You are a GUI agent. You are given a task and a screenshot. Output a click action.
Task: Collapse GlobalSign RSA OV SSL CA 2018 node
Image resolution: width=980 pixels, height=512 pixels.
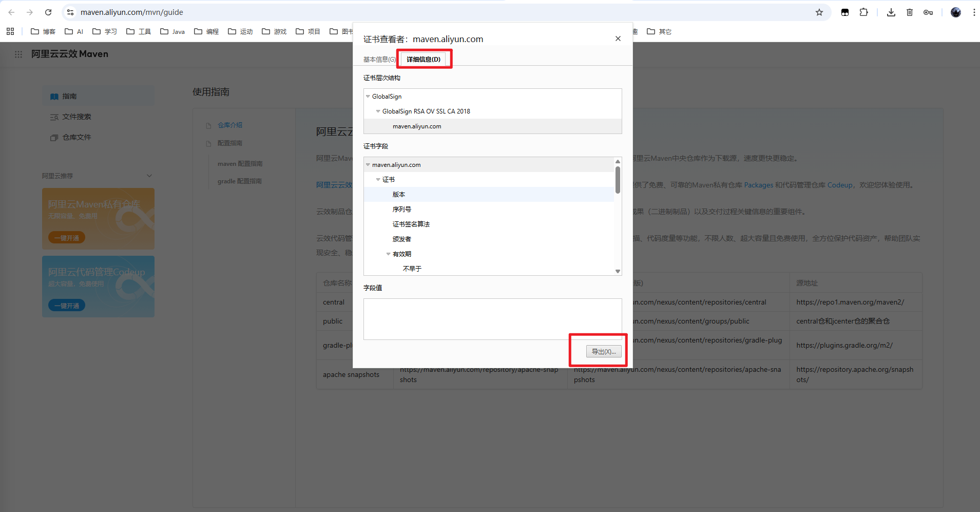pos(378,111)
